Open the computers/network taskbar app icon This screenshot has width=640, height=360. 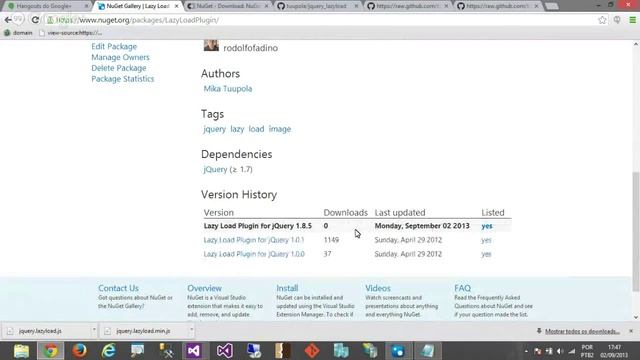click(x=253, y=351)
